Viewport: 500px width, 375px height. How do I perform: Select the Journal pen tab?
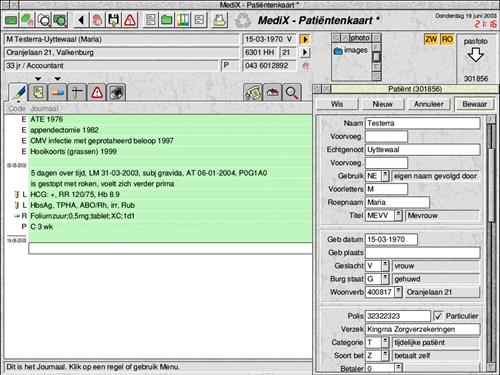(18, 92)
